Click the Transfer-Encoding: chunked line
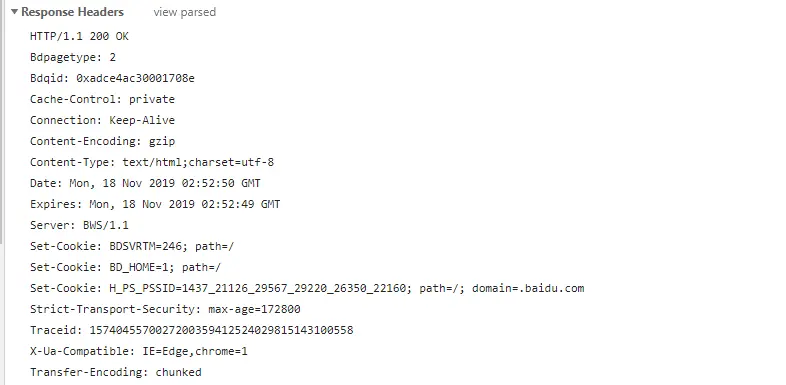The height and width of the screenshot is (385, 786). tap(116, 372)
